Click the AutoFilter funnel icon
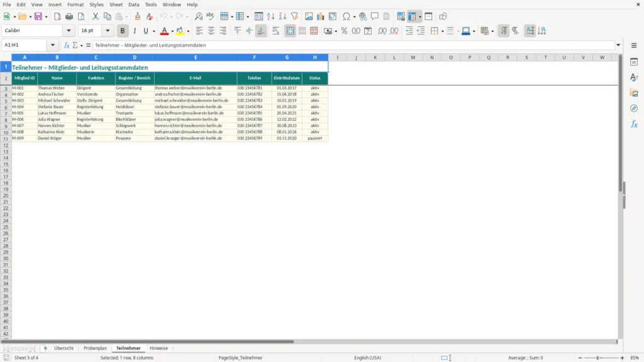 (x=294, y=16)
